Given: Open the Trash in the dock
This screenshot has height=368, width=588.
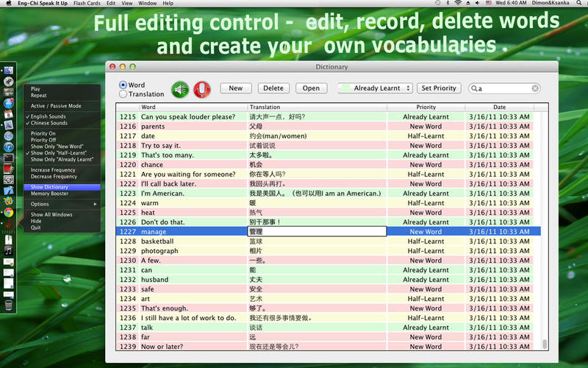Looking at the screenshot, I should pyautogui.click(x=8, y=305).
